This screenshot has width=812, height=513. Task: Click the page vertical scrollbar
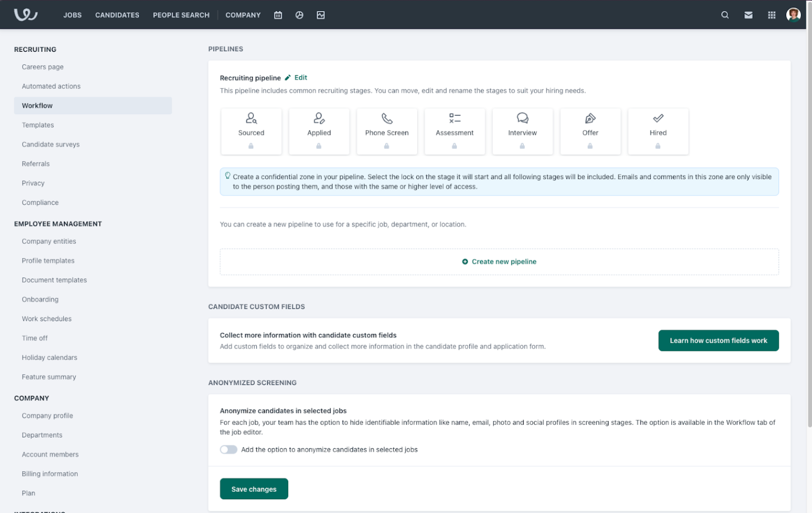click(809, 211)
